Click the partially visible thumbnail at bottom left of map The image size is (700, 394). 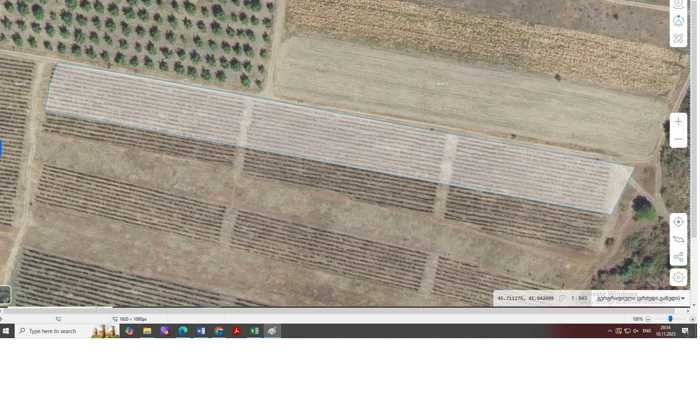[x=4, y=295]
